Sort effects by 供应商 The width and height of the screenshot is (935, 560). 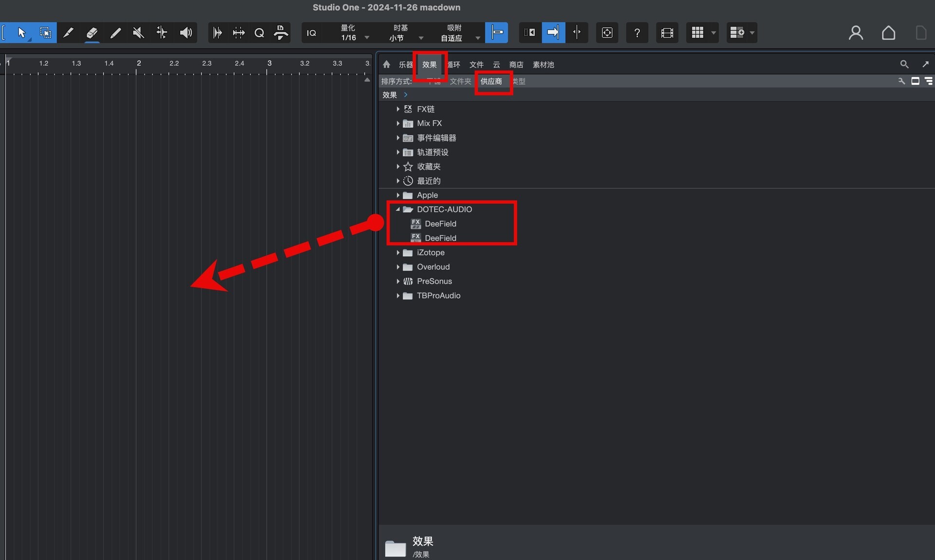(491, 81)
